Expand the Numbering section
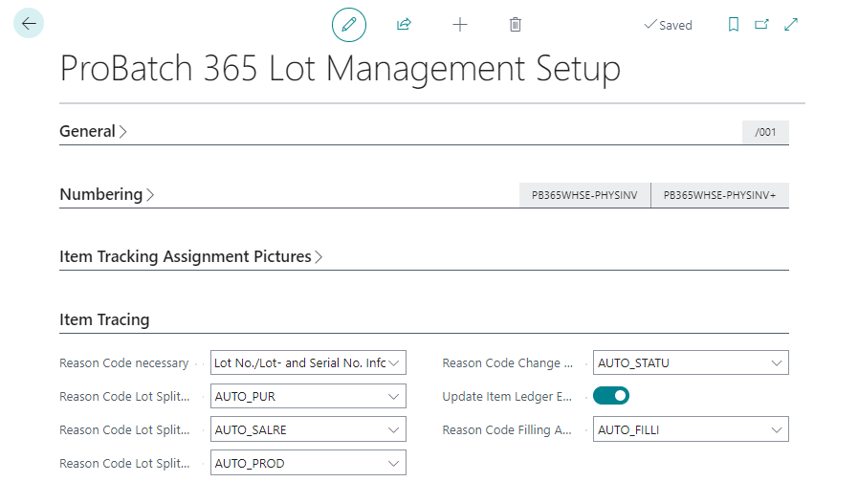Image resolution: width=858 pixels, height=504 pixels. click(x=107, y=194)
